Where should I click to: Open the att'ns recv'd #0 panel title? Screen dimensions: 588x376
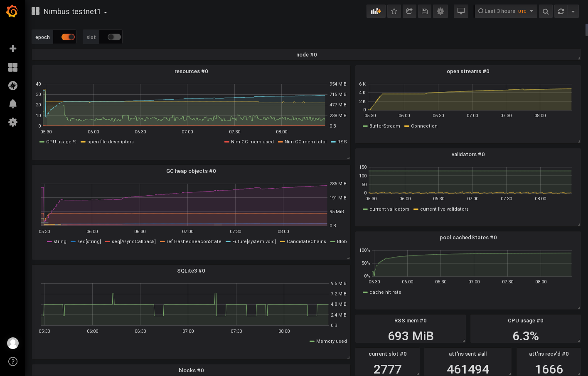tap(549, 354)
